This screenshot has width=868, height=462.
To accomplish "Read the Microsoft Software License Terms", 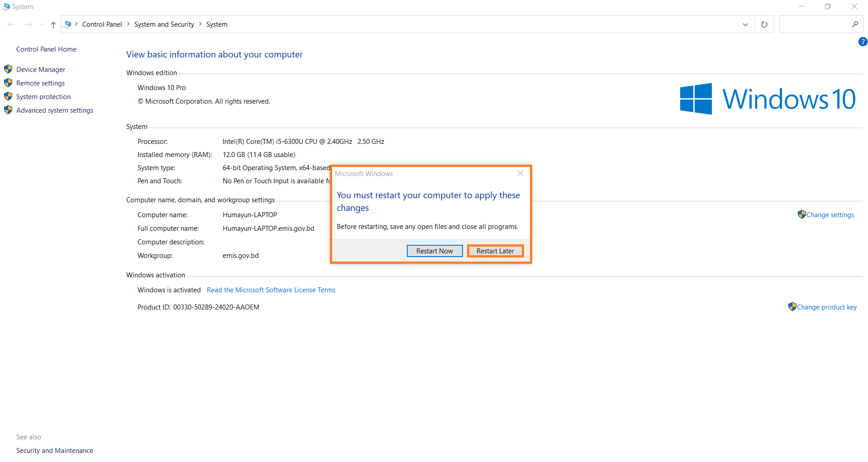I will coord(271,290).
